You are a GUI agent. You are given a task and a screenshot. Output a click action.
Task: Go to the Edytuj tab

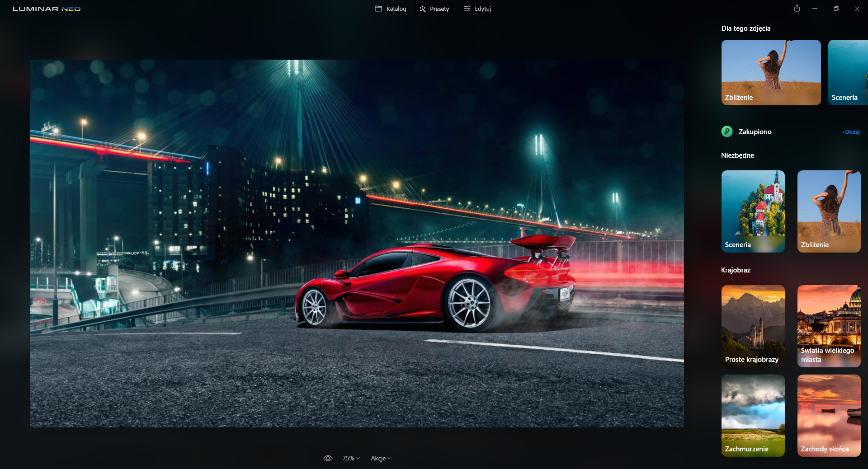click(477, 9)
